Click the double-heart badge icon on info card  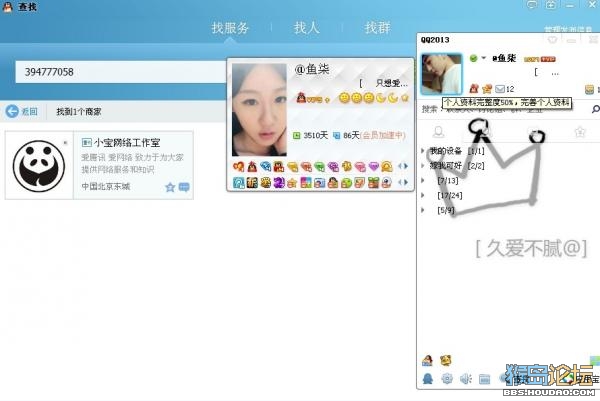[238, 166]
